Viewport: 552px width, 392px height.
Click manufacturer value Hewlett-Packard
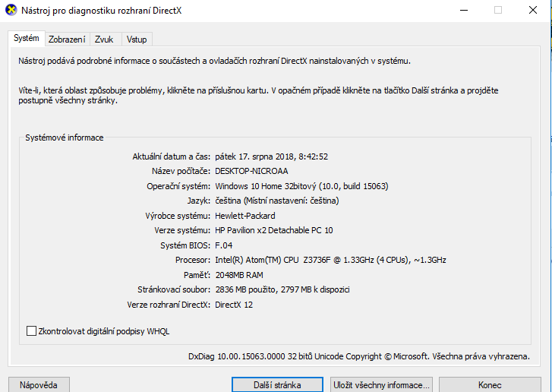point(245,216)
